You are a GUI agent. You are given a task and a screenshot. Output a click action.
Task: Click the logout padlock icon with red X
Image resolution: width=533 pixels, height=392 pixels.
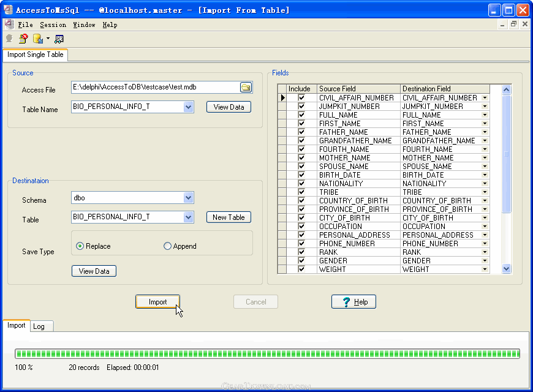(23, 39)
